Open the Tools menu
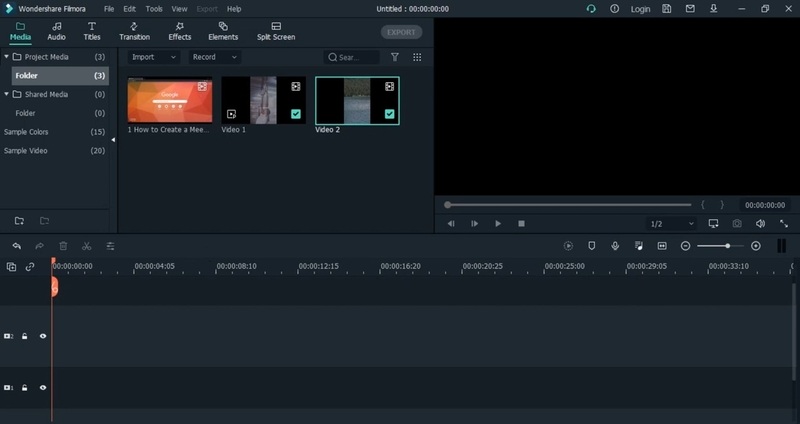The image size is (800, 424). [x=154, y=9]
